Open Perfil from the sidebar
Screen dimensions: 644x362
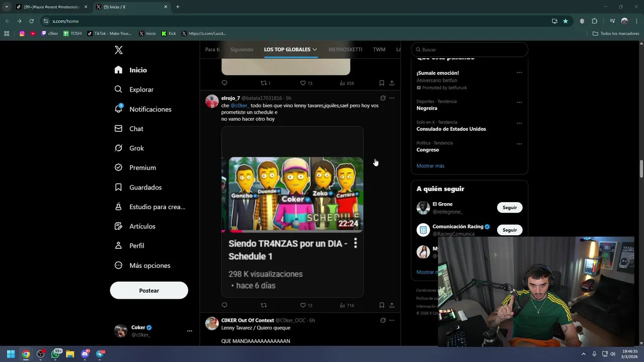coord(129,246)
